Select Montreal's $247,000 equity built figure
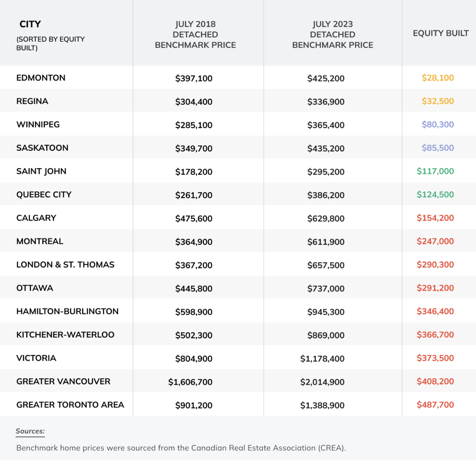The width and height of the screenshot is (476, 460). 435,241
